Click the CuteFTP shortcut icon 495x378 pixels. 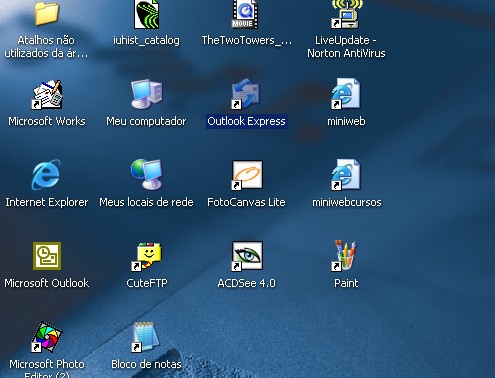tap(147, 256)
